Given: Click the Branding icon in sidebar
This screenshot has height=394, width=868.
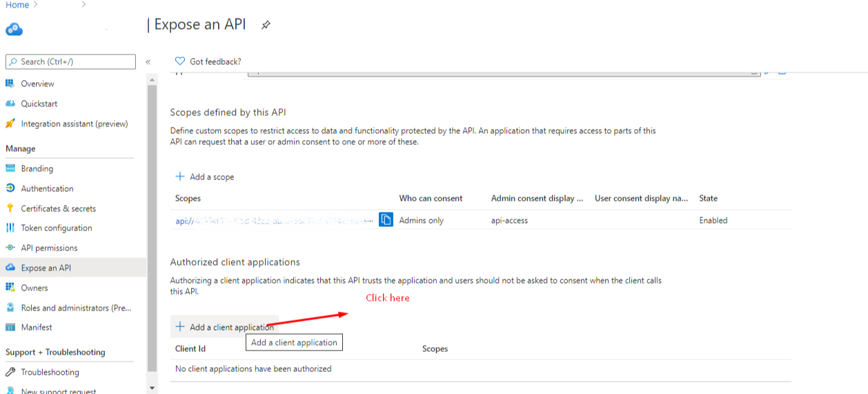Looking at the screenshot, I should (x=10, y=168).
